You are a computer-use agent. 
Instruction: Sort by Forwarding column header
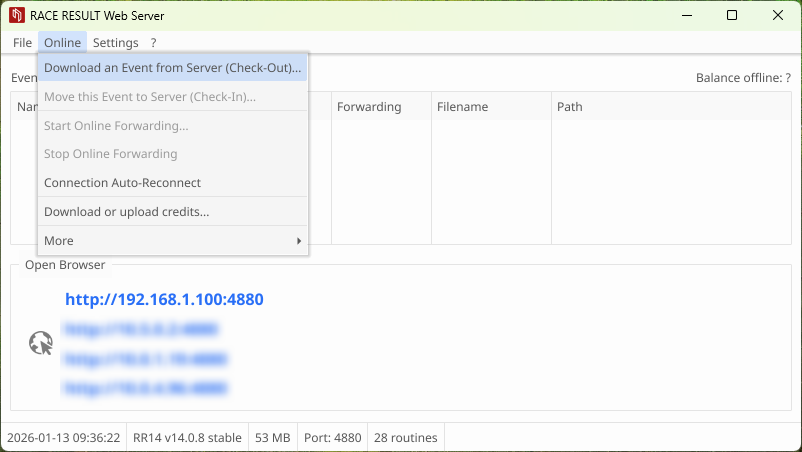tap(369, 107)
